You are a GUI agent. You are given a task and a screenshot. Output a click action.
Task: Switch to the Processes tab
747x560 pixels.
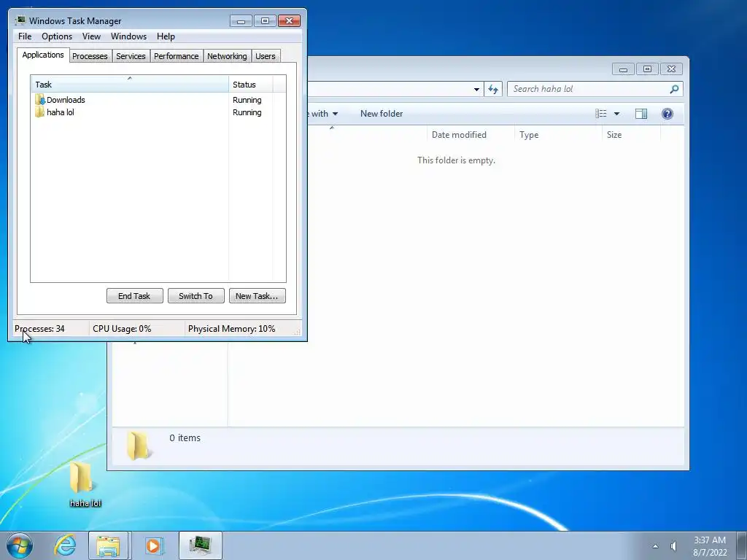[90, 56]
